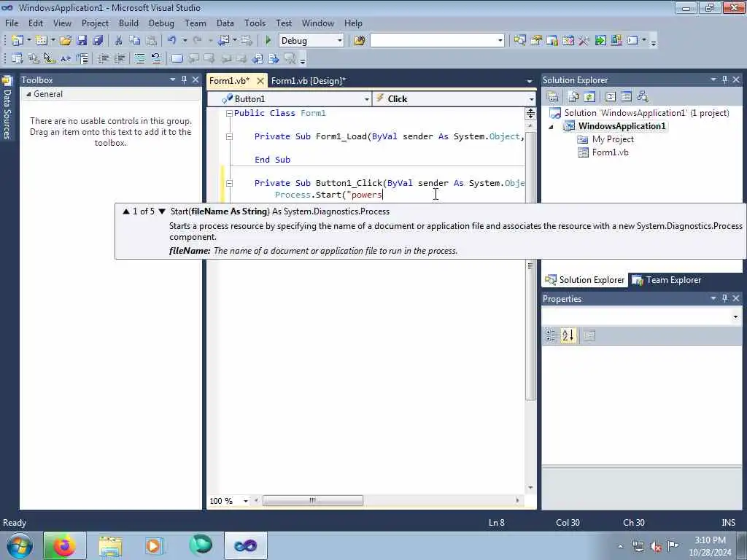
Task: Open the Build menu
Action: (128, 23)
